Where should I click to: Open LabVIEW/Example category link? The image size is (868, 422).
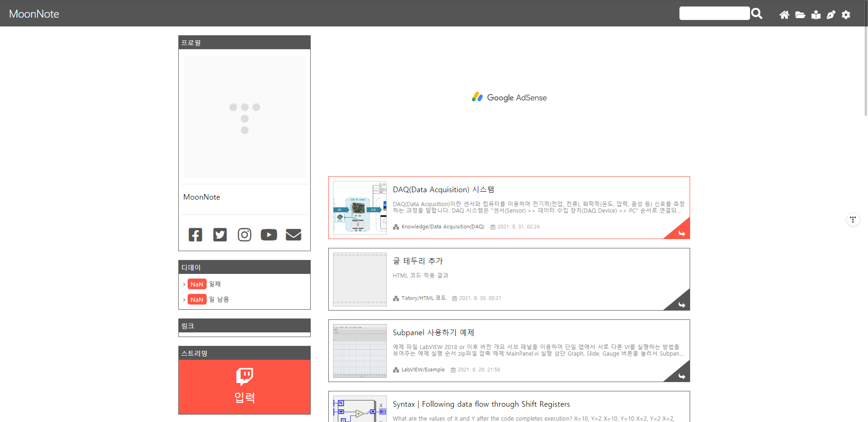pos(423,370)
